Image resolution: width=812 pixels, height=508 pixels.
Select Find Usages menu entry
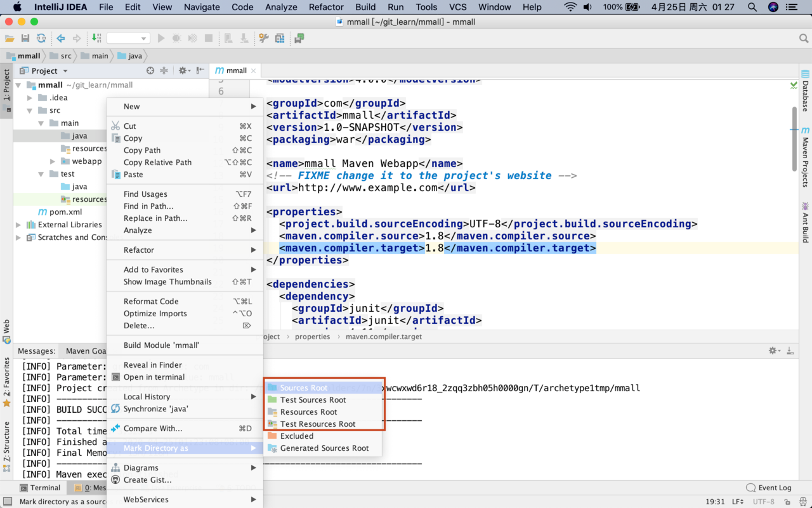[x=185, y=194]
